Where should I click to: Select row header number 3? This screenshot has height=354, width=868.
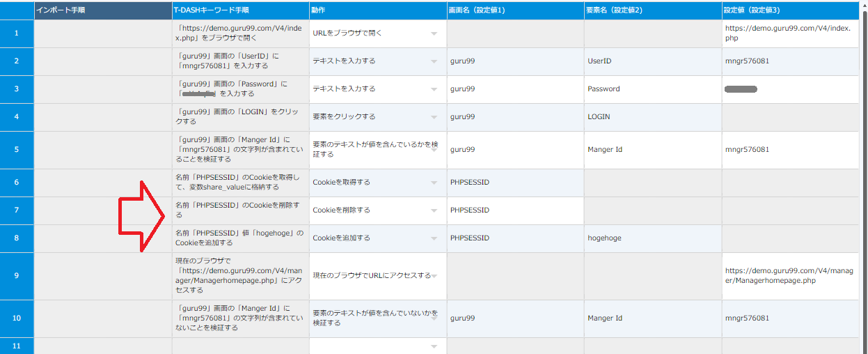click(x=17, y=89)
